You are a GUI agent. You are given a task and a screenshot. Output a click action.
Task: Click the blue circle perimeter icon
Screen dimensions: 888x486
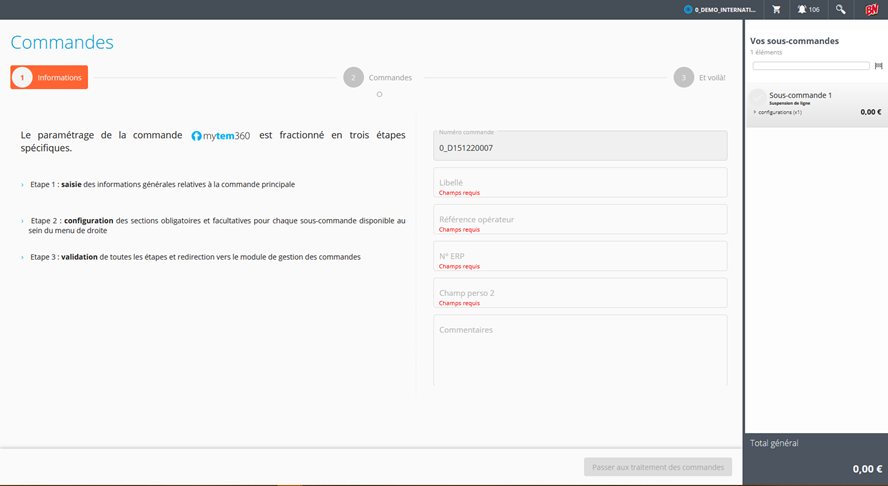688,10
